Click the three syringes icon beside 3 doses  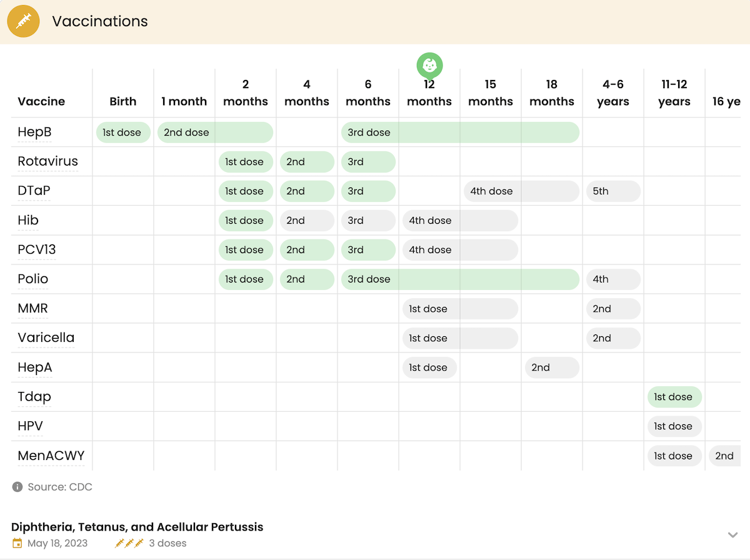(x=129, y=543)
